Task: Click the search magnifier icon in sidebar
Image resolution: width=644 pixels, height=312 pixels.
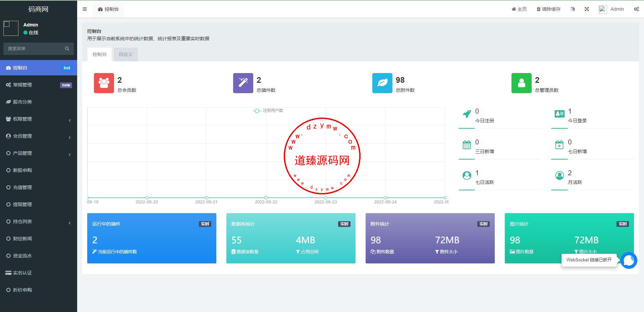Action: 67,49
